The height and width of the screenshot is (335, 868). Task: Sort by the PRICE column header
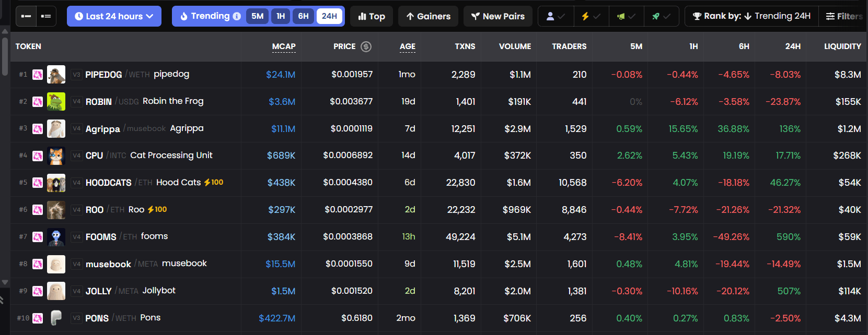coord(344,46)
